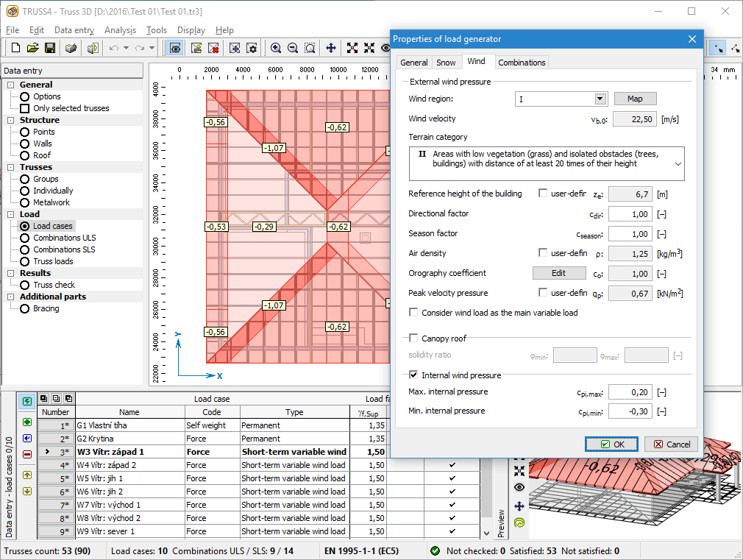Open a new project with the New icon

tap(16, 48)
